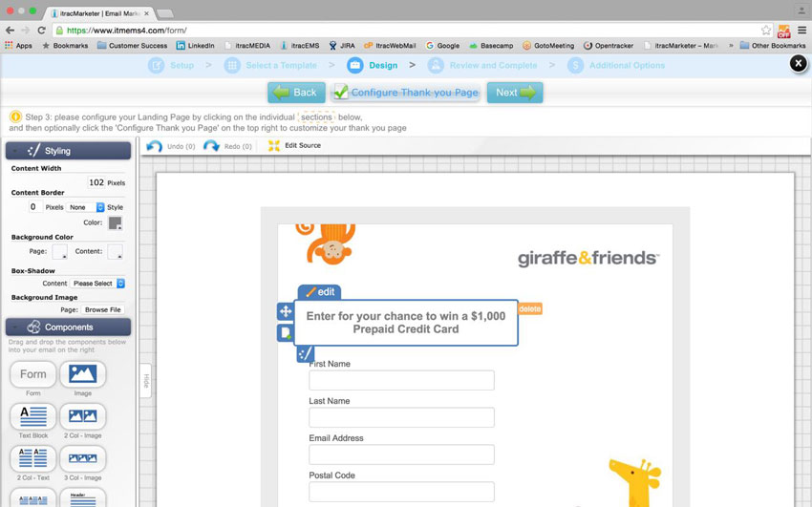Pick the 2 Col - Image component

click(82, 416)
